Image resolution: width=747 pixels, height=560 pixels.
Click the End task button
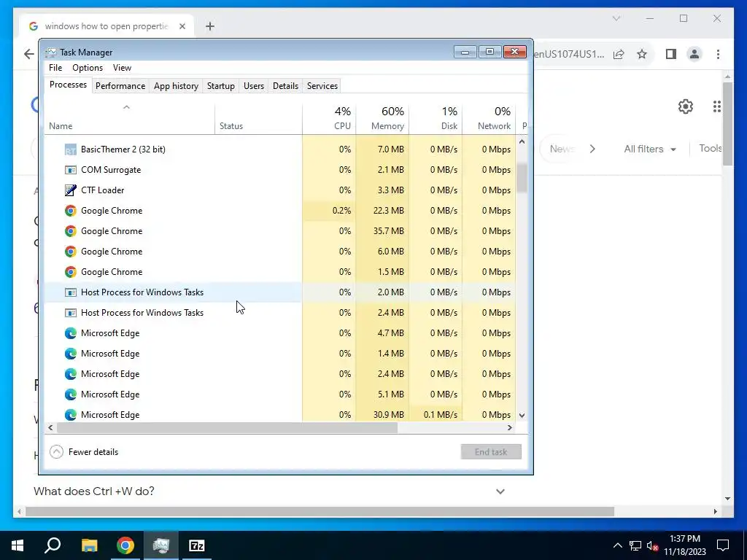coord(491,452)
